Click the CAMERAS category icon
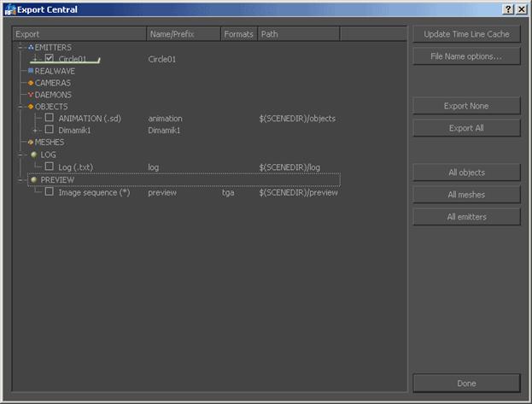This screenshot has width=532, height=404. coord(31,83)
